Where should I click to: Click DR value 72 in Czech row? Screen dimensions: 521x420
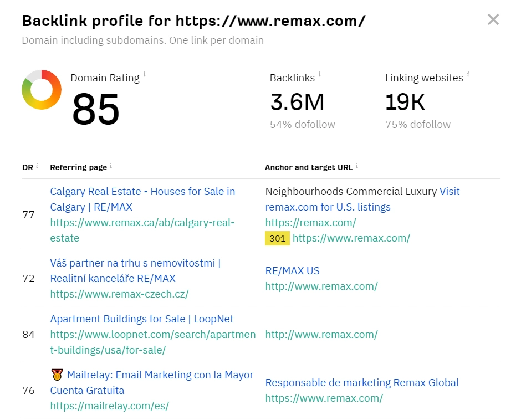point(28,279)
